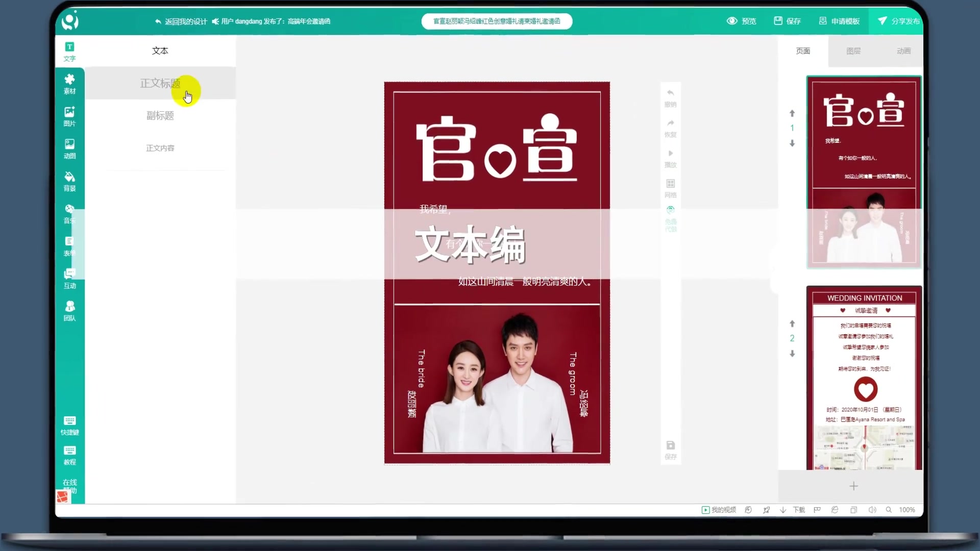Open the 背景 background panel
This screenshot has width=980, height=551.
(69, 181)
